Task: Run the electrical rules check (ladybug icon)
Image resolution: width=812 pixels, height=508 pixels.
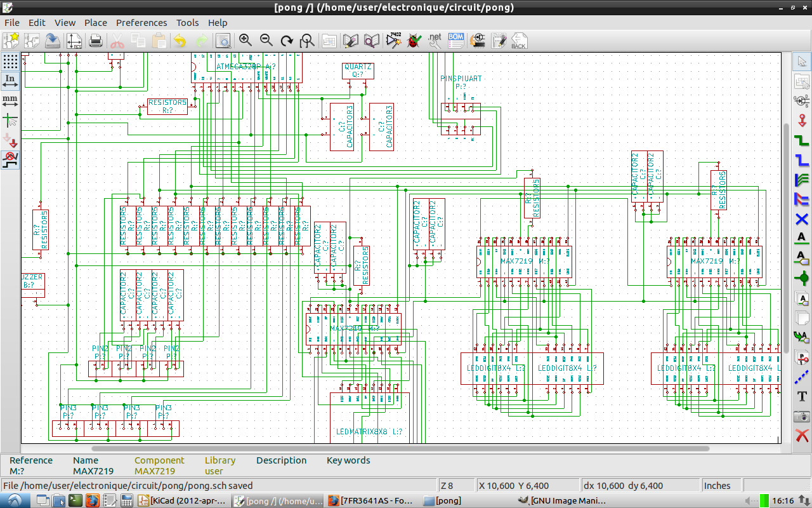Action: click(414, 41)
